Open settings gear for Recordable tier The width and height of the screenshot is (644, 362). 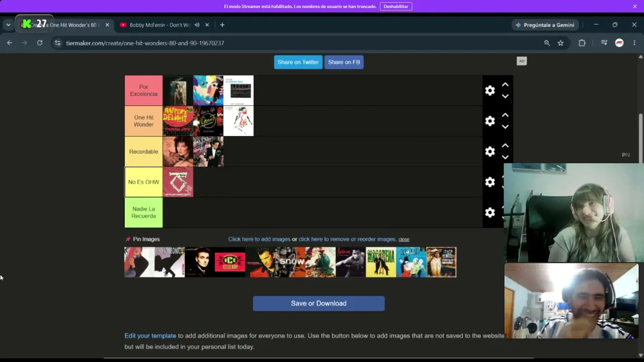[490, 151]
